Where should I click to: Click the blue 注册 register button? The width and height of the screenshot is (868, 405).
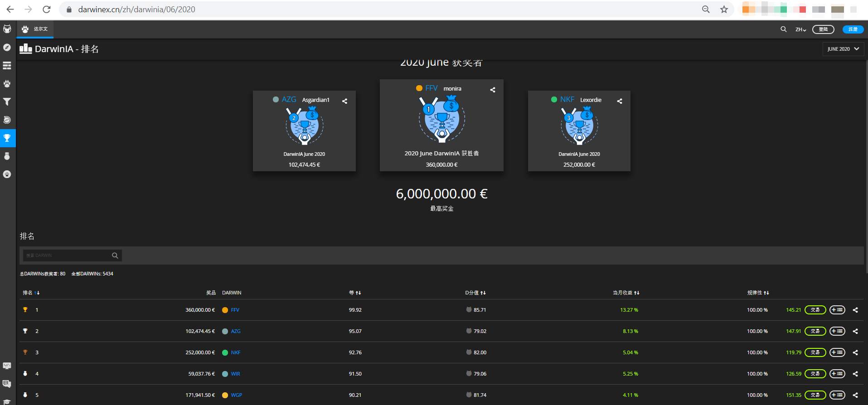[x=853, y=29]
